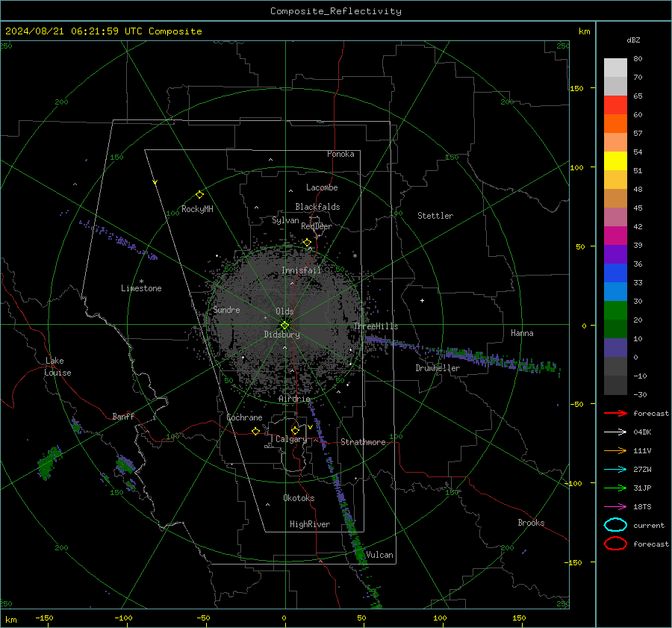Screen dimensions: 672x628
Task: Click the Vulcan label
Action: pos(380,555)
